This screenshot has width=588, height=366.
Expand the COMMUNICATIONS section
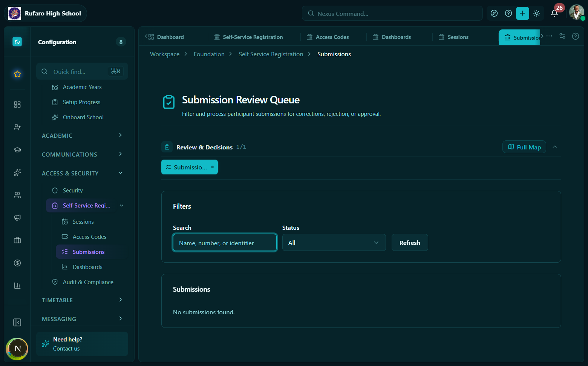82,154
